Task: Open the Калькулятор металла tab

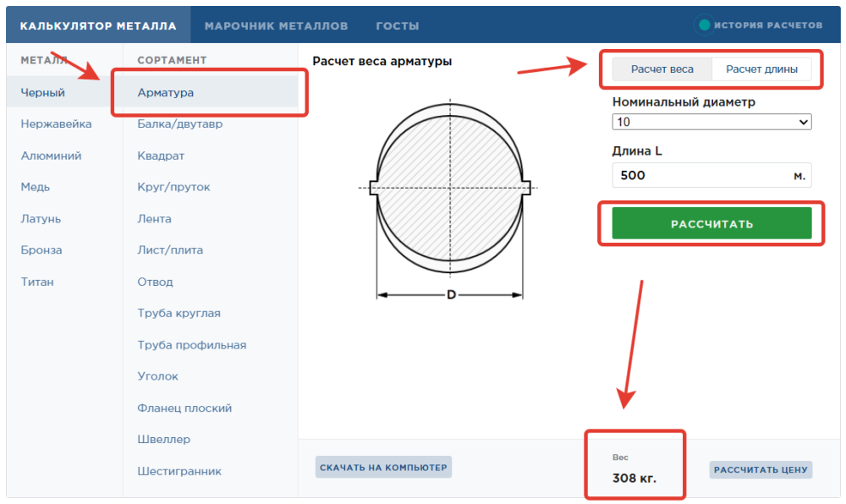Action: coord(98,25)
